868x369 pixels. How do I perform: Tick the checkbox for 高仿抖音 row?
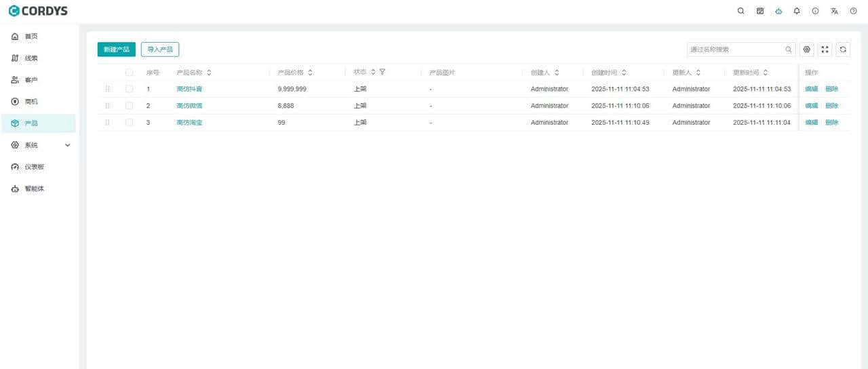[129, 89]
